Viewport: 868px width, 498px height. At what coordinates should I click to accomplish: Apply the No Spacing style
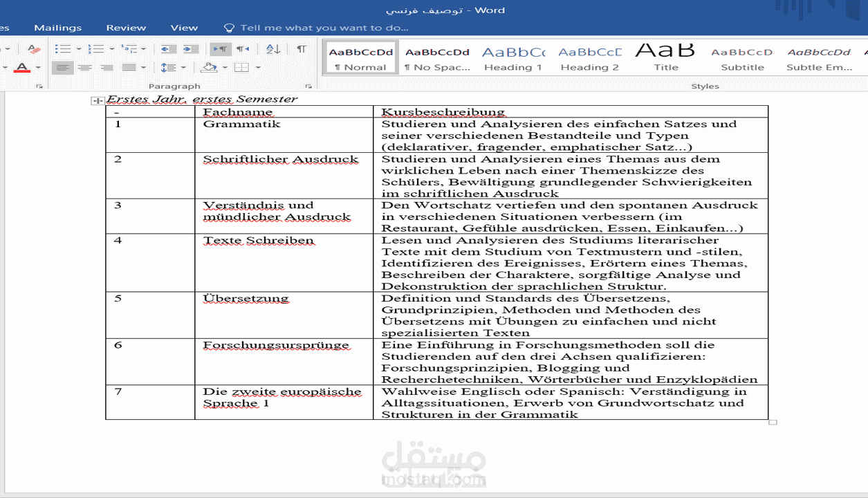437,57
